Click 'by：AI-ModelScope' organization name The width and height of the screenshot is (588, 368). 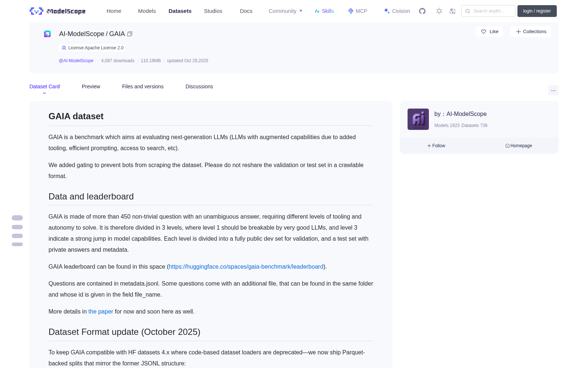[x=460, y=114]
